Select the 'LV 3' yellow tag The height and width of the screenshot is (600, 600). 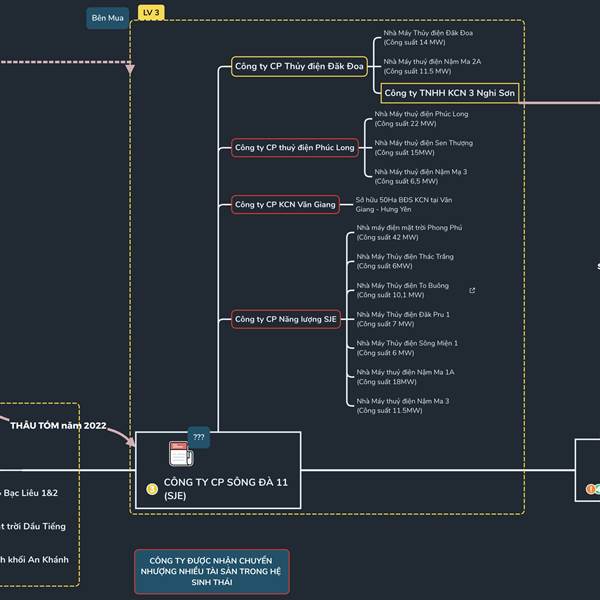point(151,13)
